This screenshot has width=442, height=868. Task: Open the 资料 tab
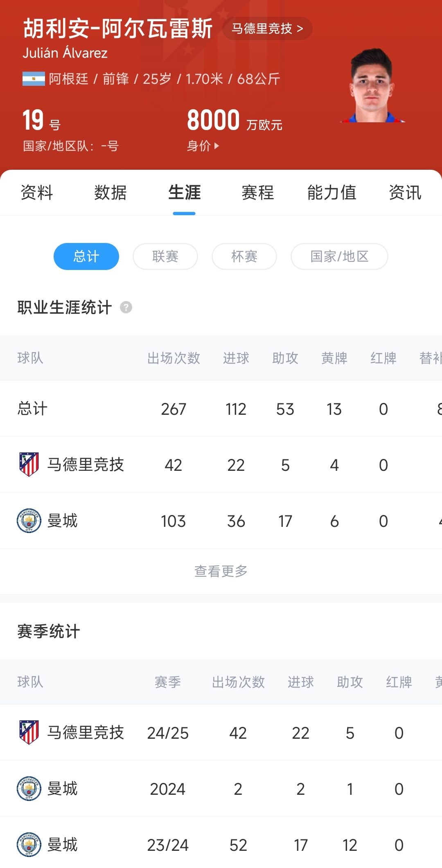coord(37,193)
